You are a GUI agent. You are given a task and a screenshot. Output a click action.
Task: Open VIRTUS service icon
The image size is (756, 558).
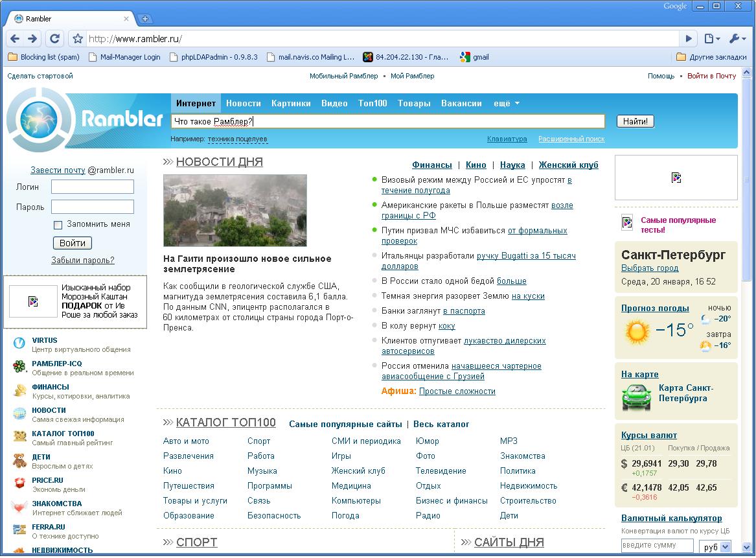click(19, 343)
